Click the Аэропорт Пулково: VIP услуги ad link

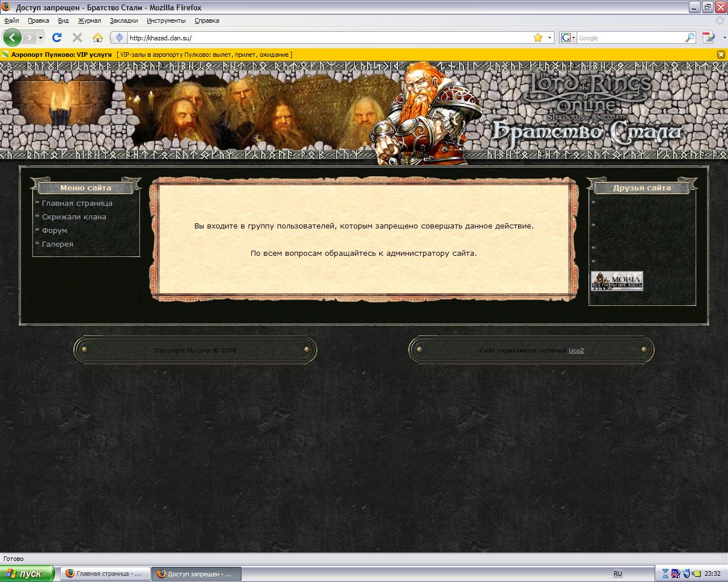point(61,55)
